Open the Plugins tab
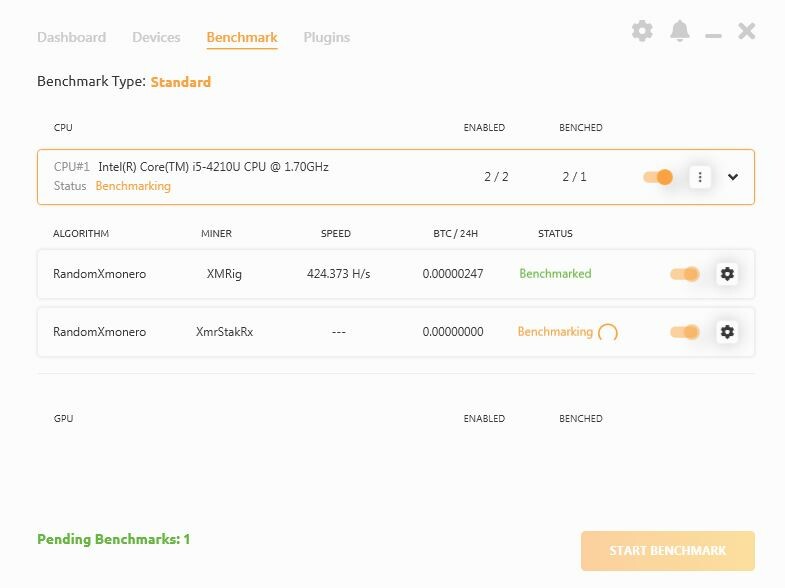 coord(326,37)
